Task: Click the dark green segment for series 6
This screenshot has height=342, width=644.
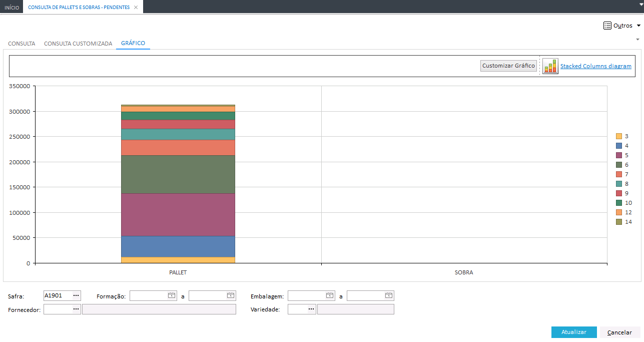Action: point(178,174)
